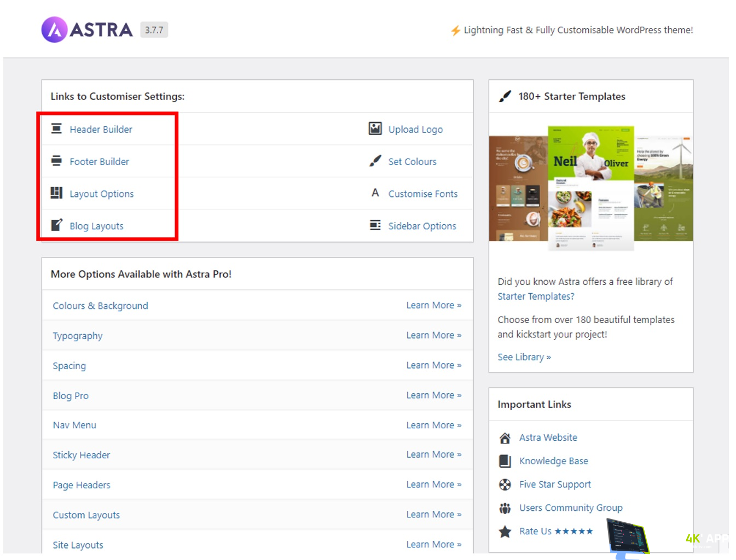This screenshot has height=560, width=736.
Task: Click the Users Community Group icon
Action: coord(505,508)
